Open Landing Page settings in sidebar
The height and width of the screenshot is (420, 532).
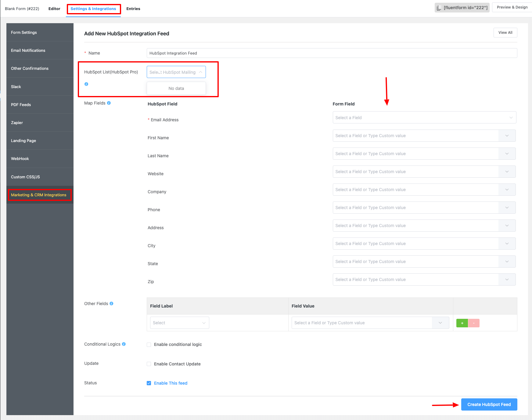pyautogui.click(x=40, y=141)
